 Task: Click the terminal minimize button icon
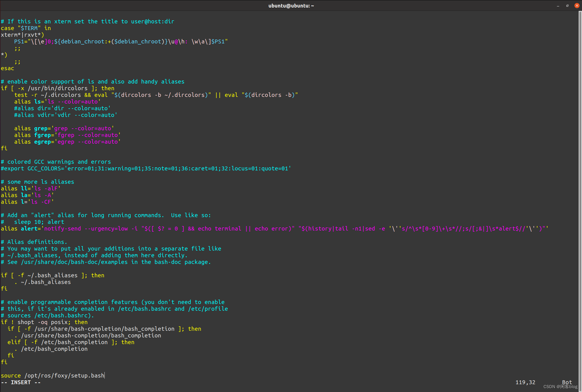point(558,6)
